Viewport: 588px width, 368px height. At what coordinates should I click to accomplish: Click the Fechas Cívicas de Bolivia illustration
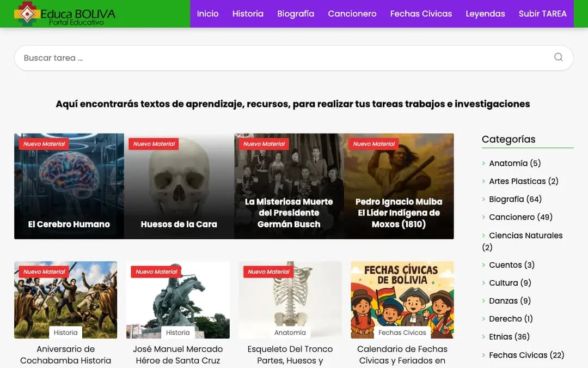pyautogui.click(x=402, y=300)
